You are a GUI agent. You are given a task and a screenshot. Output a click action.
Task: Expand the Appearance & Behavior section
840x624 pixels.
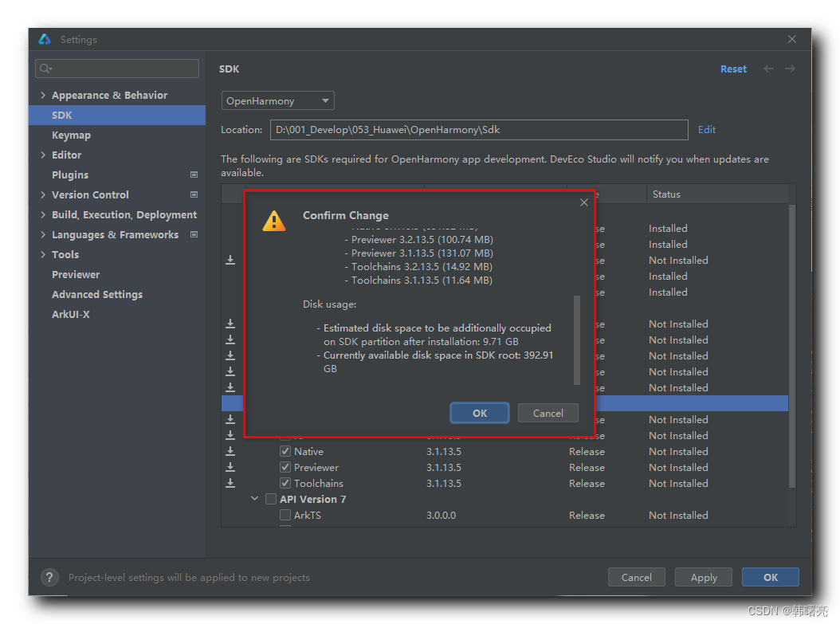click(x=43, y=95)
